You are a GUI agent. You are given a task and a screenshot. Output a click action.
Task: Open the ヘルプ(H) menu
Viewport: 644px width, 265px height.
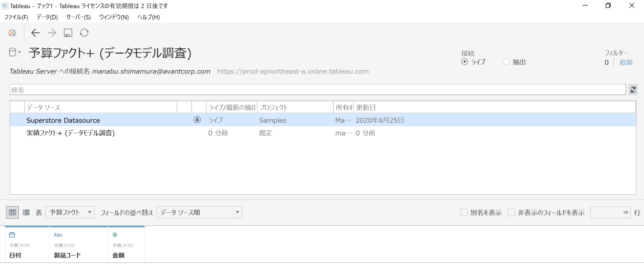(148, 17)
